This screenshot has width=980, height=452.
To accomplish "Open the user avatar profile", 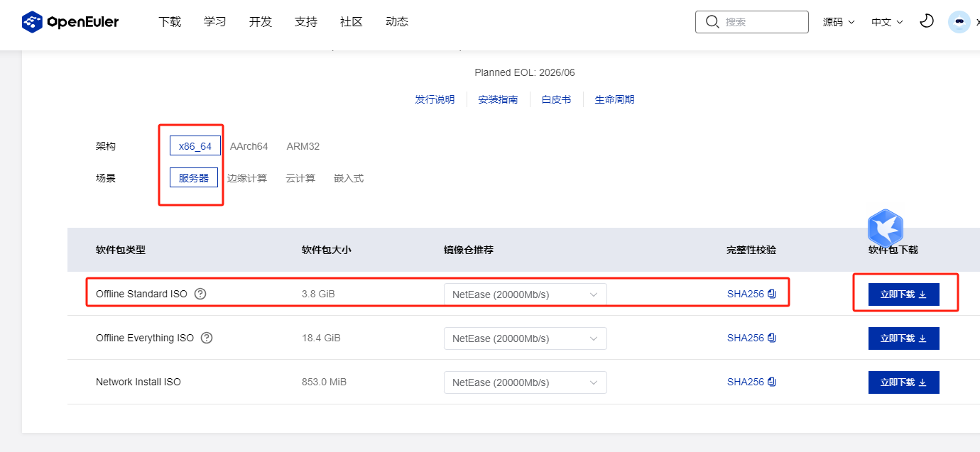I will [959, 22].
